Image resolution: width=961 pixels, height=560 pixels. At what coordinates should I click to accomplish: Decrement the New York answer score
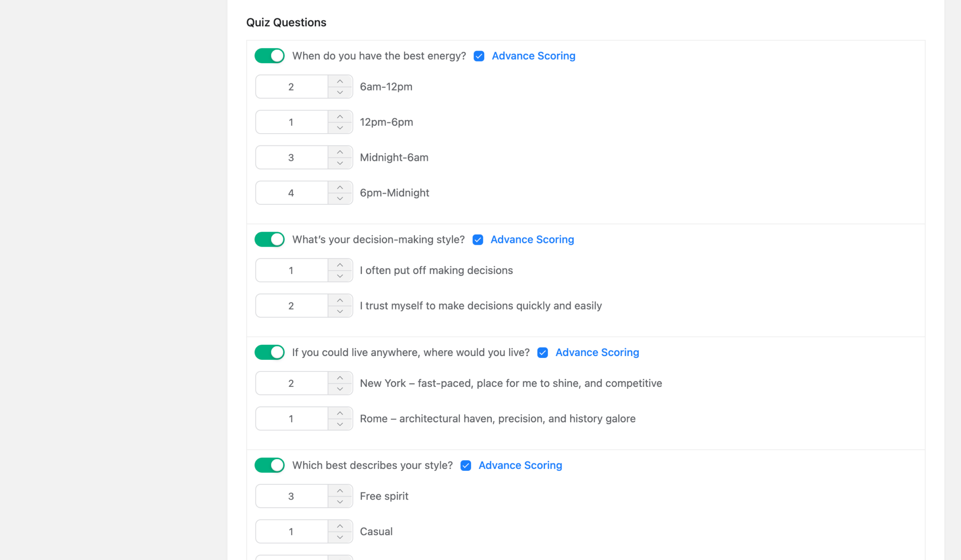340,389
